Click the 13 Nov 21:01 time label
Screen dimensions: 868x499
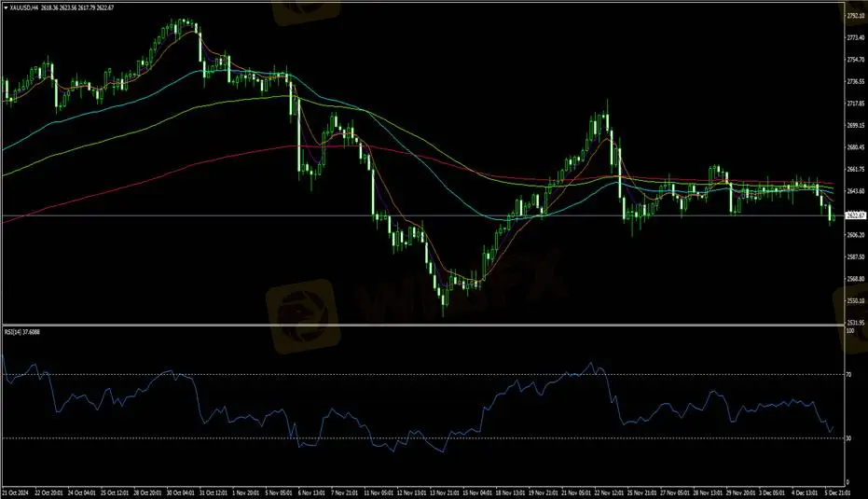[x=446, y=492]
